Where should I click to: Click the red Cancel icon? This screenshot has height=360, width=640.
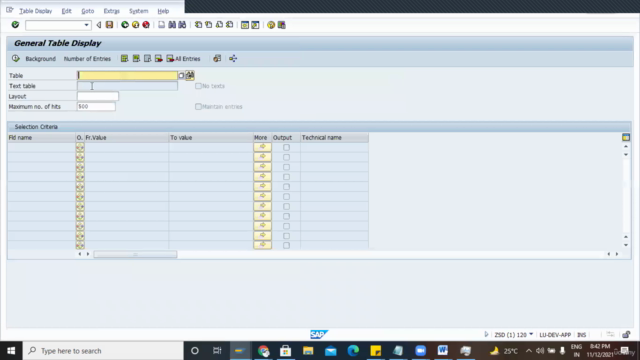pos(146,25)
